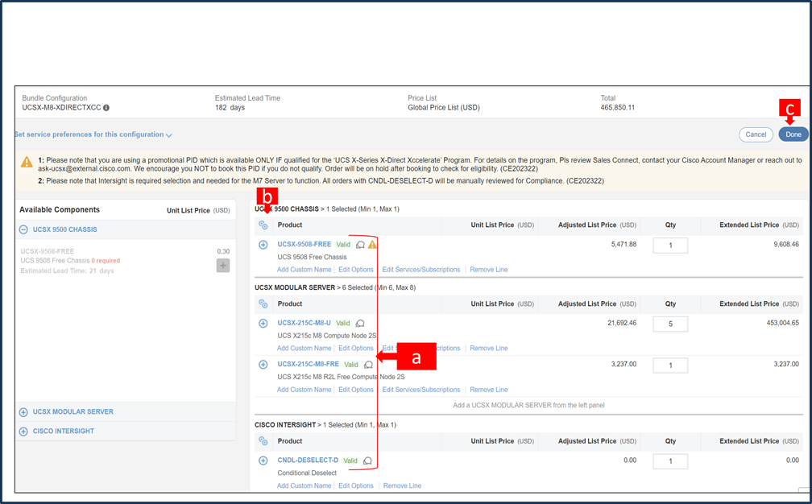Click Edit Options under UCSX-9508-FREE

point(356,270)
